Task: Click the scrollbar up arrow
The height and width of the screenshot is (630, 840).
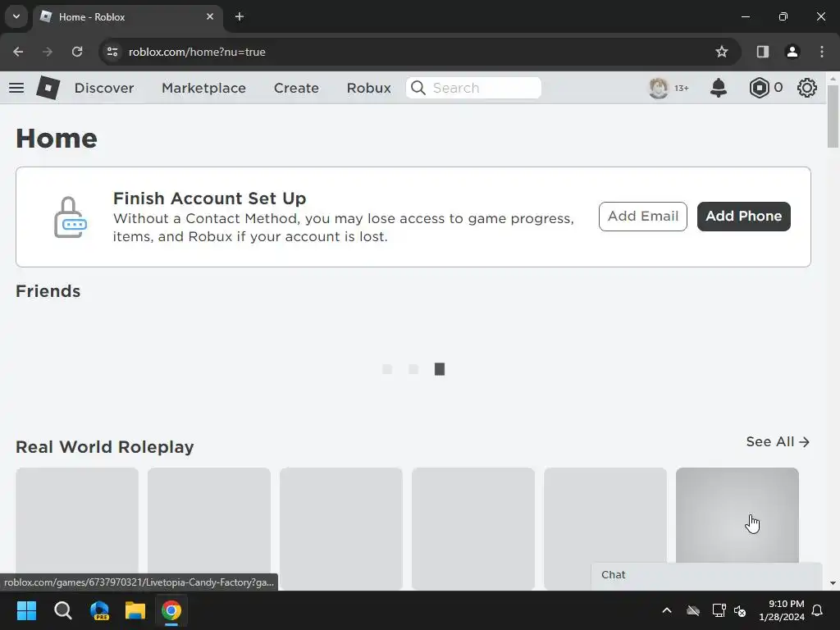Action: pyautogui.click(x=833, y=79)
